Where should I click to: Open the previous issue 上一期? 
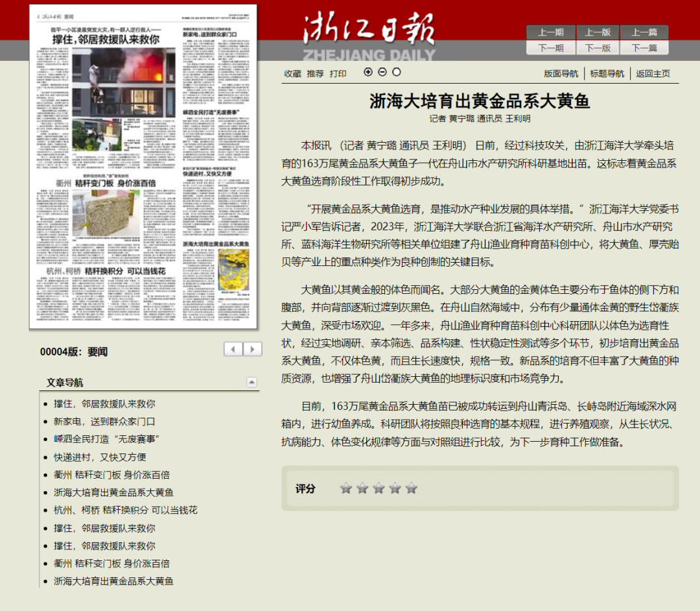click(550, 32)
